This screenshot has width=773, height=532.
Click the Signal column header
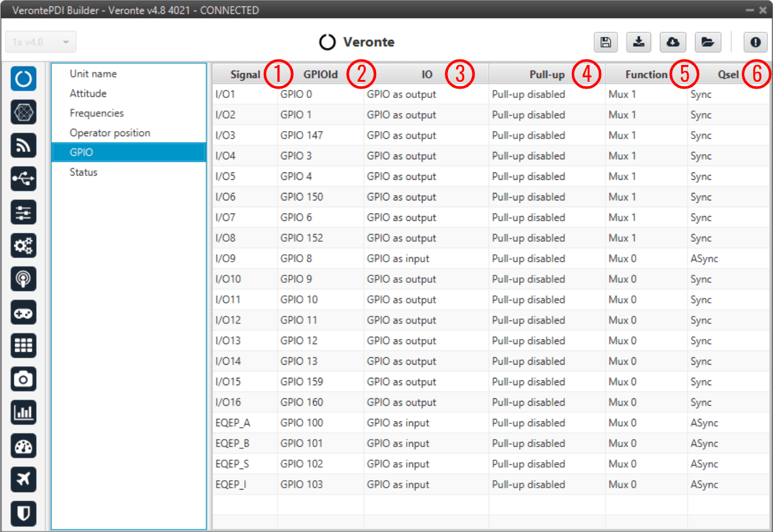(245, 74)
